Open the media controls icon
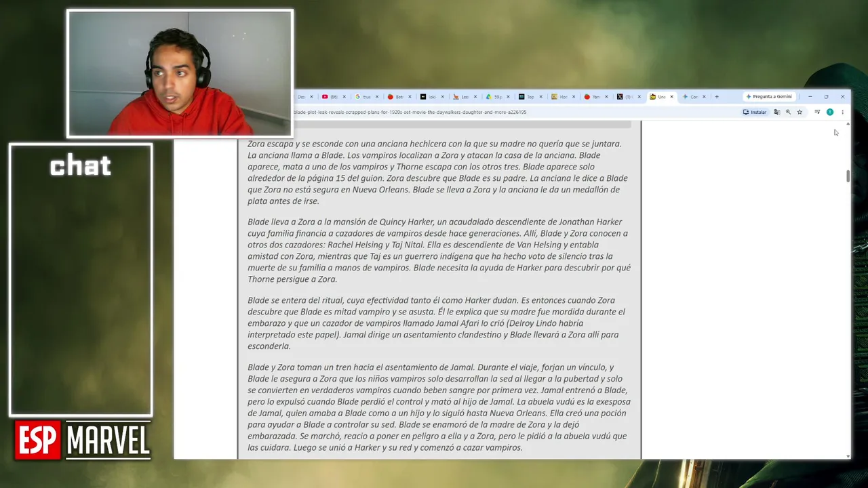The height and width of the screenshot is (488, 868). (817, 112)
